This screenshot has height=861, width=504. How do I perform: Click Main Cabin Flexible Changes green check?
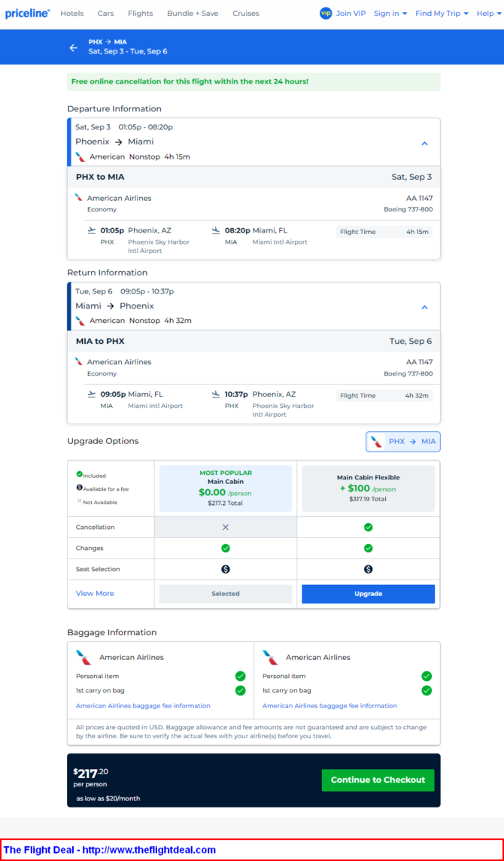point(369,548)
